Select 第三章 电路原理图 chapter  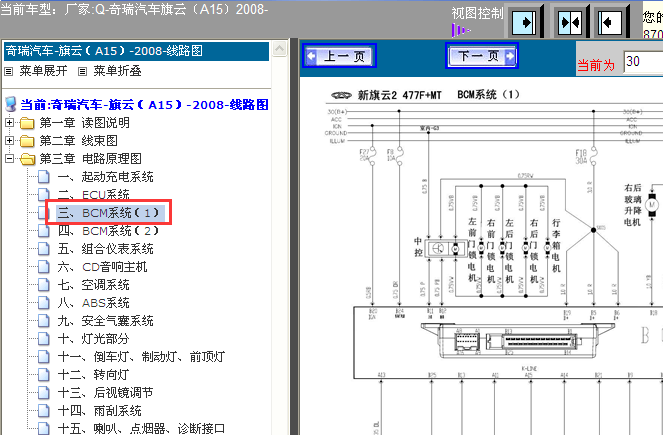pos(90,159)
